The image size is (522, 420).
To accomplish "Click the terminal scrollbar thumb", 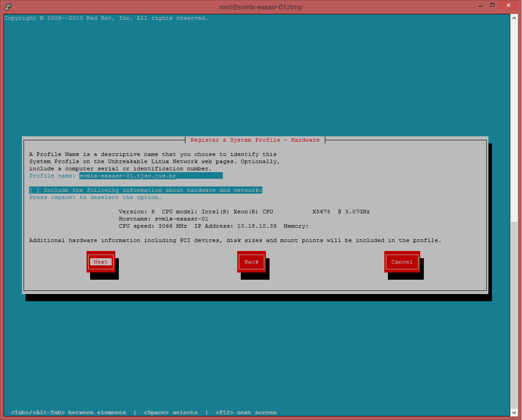I will [514, 314].
